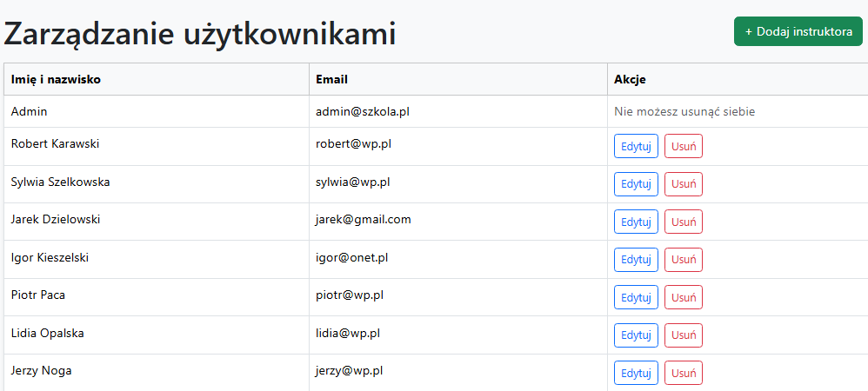Image resolution: width=868 pixels, height=391 pixels.
Task: Delete Igor Kieszelski's account
Action: coord(683,260)
